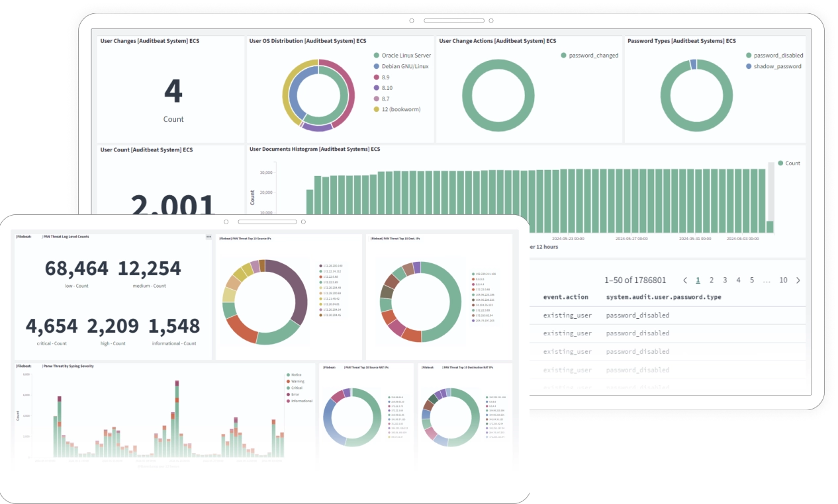Jump to page 2 of results

point(712,280)
